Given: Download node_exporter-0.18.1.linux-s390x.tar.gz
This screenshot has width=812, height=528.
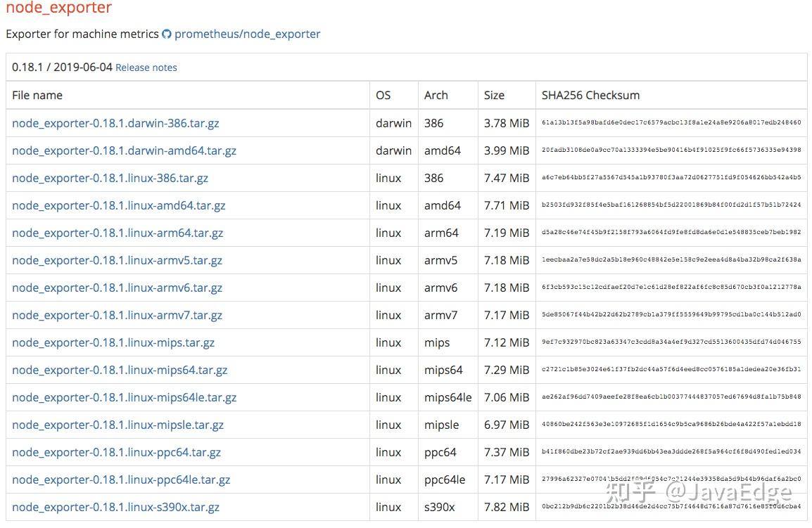Looking at the screenshot, I should (116, 507).
